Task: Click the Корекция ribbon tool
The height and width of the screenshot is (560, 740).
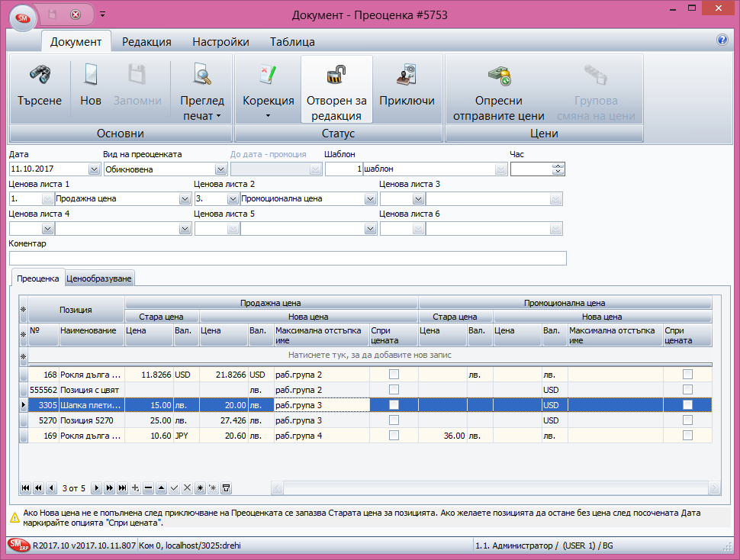Action: 268,90
